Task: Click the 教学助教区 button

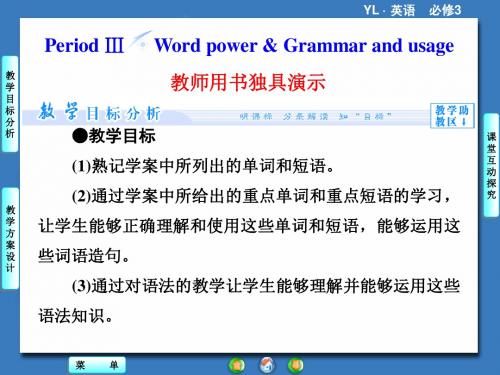Action: pyautogui.click(x=452, y=115)
